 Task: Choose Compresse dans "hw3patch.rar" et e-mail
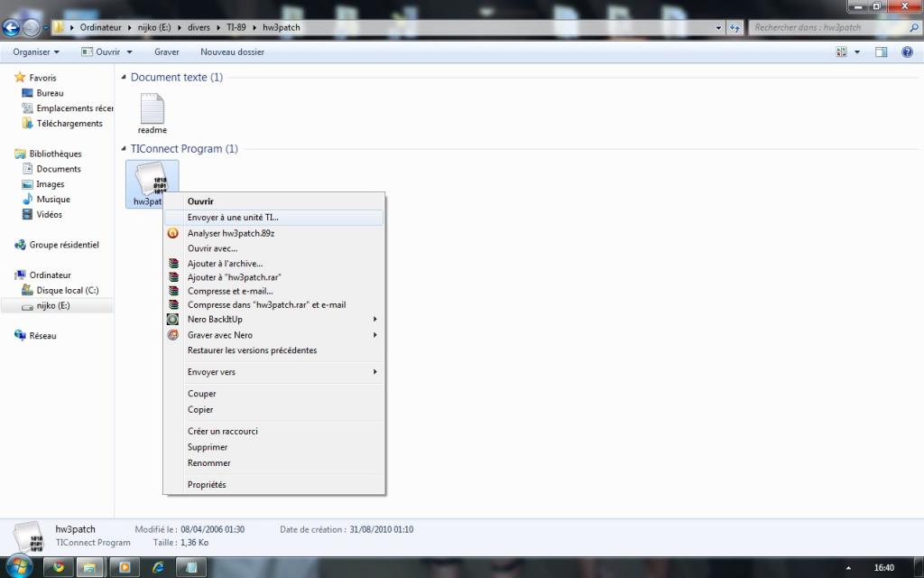[x=274, y=305]
